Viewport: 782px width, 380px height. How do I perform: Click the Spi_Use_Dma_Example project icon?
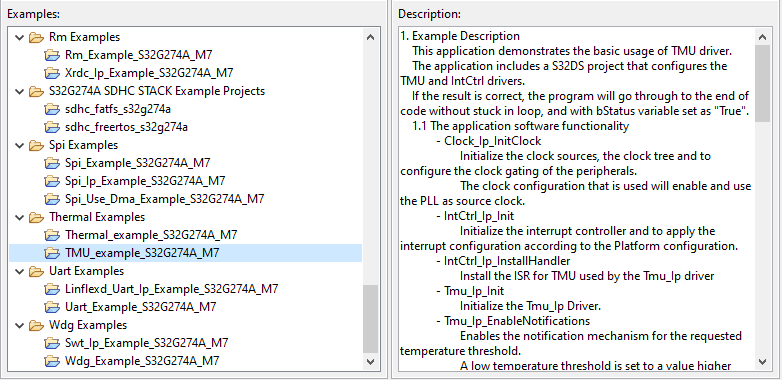52,199
